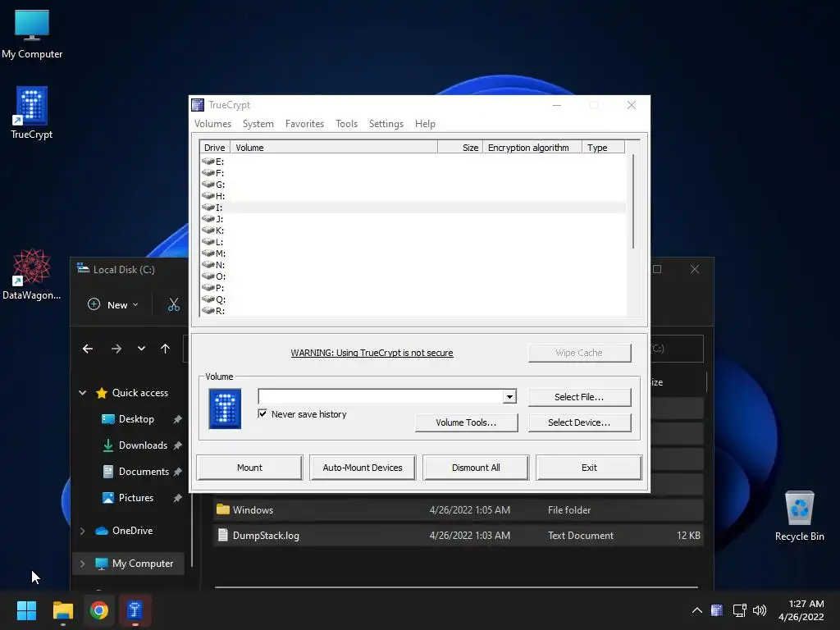Screen dimensions: 840x630
Task: Uncheck the Never save history checkbox
Action: click(x=262, y=413)
